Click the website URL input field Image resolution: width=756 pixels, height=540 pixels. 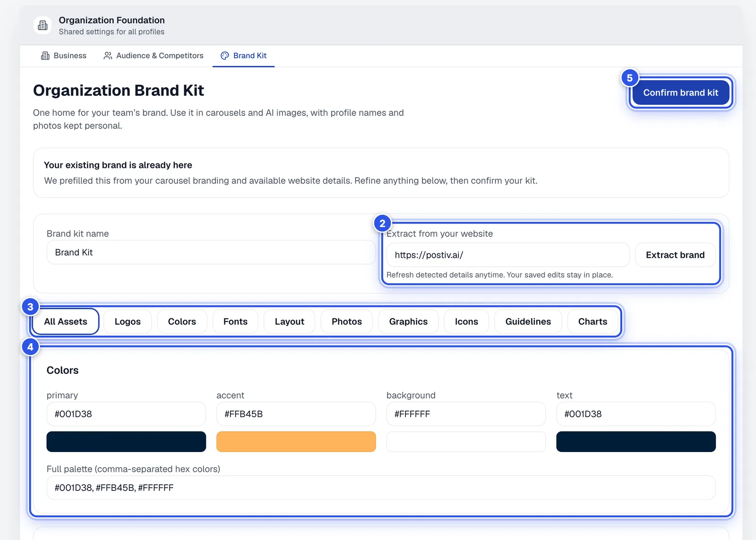[508, 255]
